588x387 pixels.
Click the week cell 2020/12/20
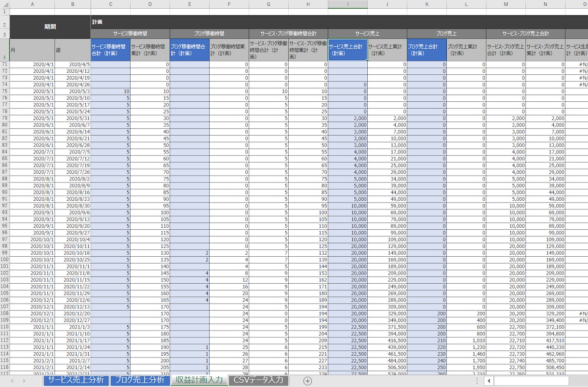(x=72, y=313)
